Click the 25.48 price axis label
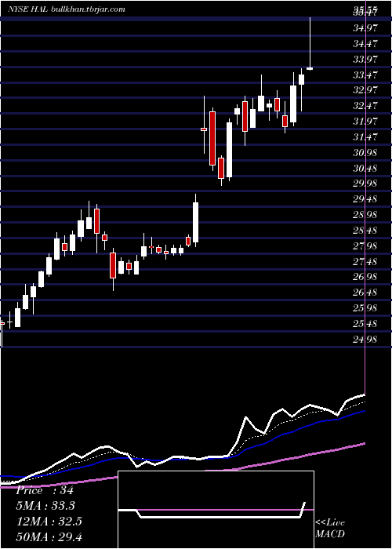The width and height of the screenshot is (392, 549). [x=365, y=324]
